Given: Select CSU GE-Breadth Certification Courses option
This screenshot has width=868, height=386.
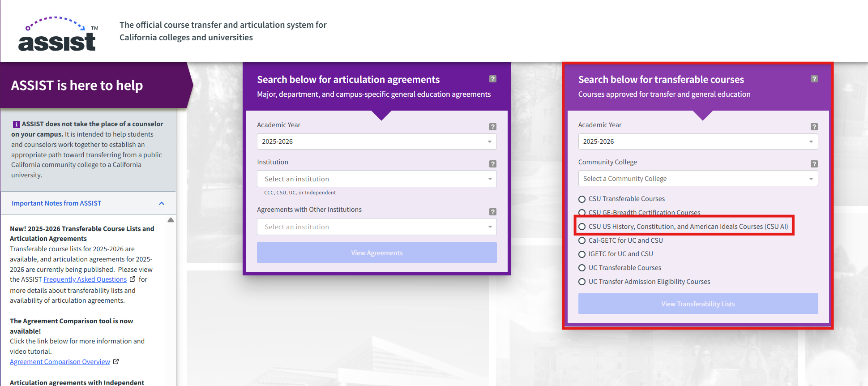Looking at the screenshot, I should pyautogui.click(x=582, y=213).
